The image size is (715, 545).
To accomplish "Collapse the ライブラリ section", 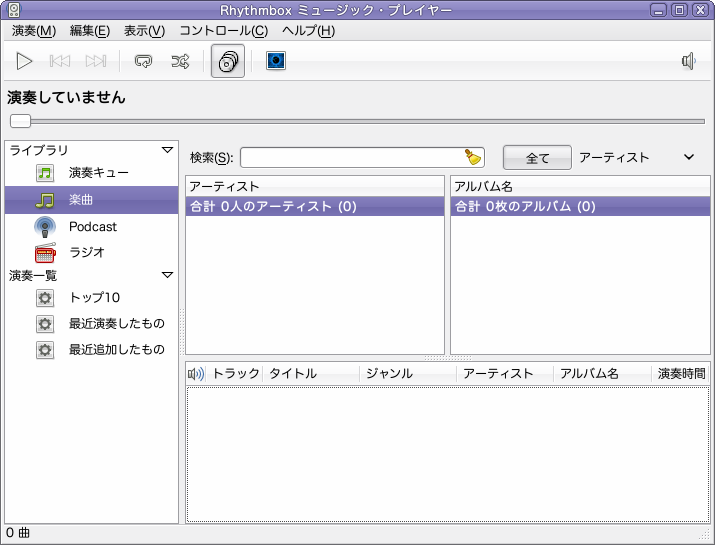I will coord(167,150).
